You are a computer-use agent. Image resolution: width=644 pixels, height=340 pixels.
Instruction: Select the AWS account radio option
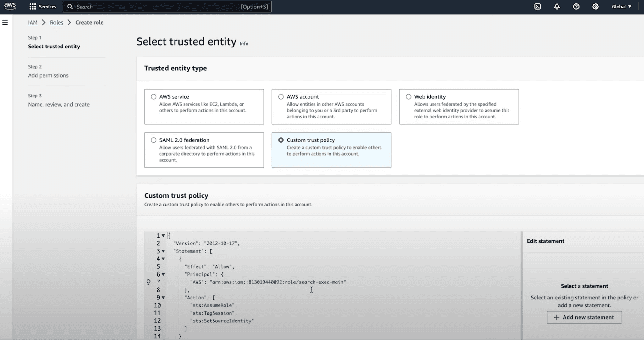[x=281, y=97]
